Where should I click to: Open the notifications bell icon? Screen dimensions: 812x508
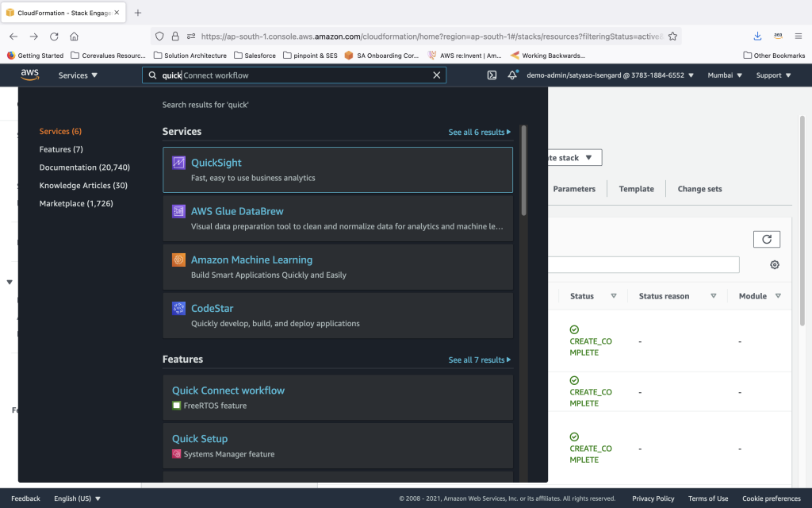coord(512,75)
